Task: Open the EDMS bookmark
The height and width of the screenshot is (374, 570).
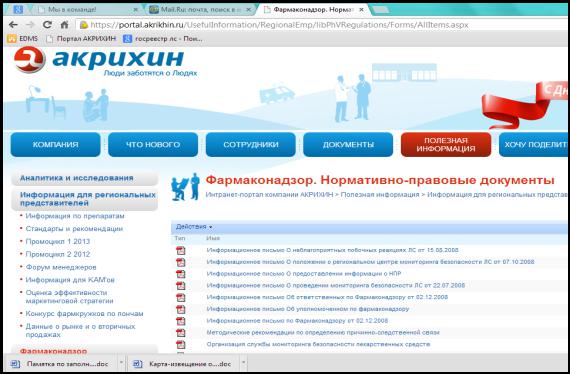Action: click(x=23, y=39)
